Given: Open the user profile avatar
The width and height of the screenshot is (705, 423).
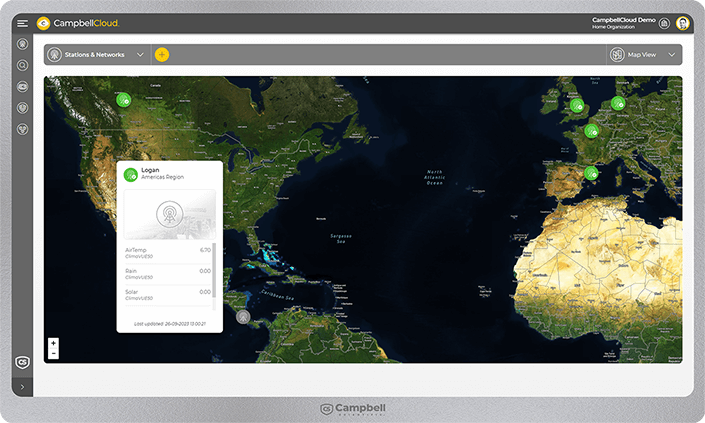Looking at the screenshot, I should tap(683, 23).
